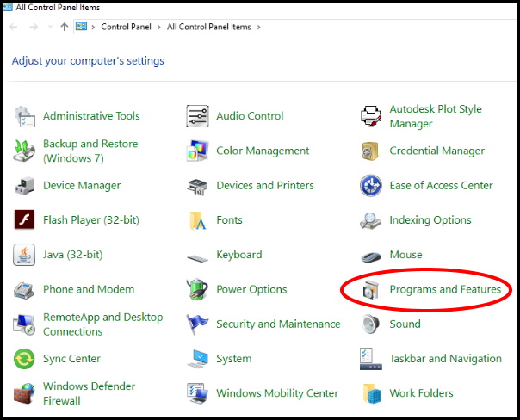Go up one level with the up arrow
The height and width of the screenshot is (420, 520).
pyautogui.click(x=65, y=27)
